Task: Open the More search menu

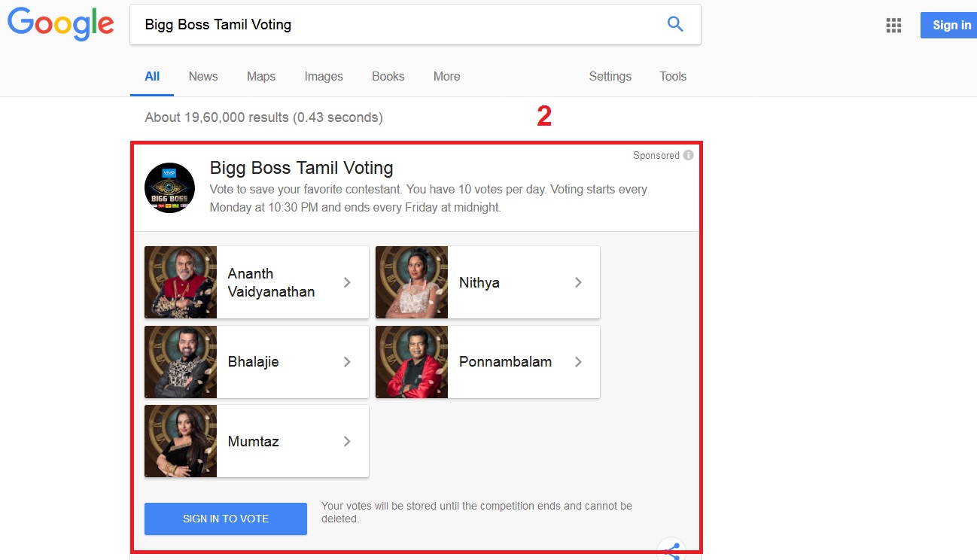Action: [x=446, y=76]
